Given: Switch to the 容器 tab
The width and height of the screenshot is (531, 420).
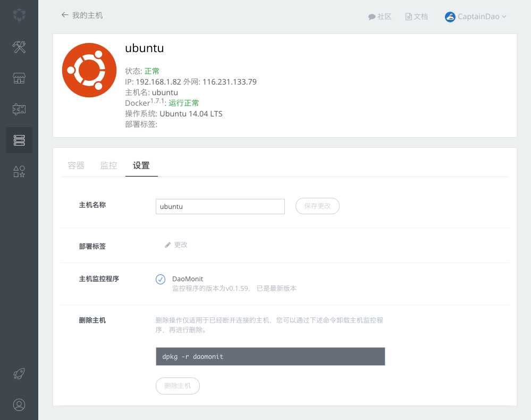Looking at the screenshot, I should pyautogui.click(x=76, y=165).
